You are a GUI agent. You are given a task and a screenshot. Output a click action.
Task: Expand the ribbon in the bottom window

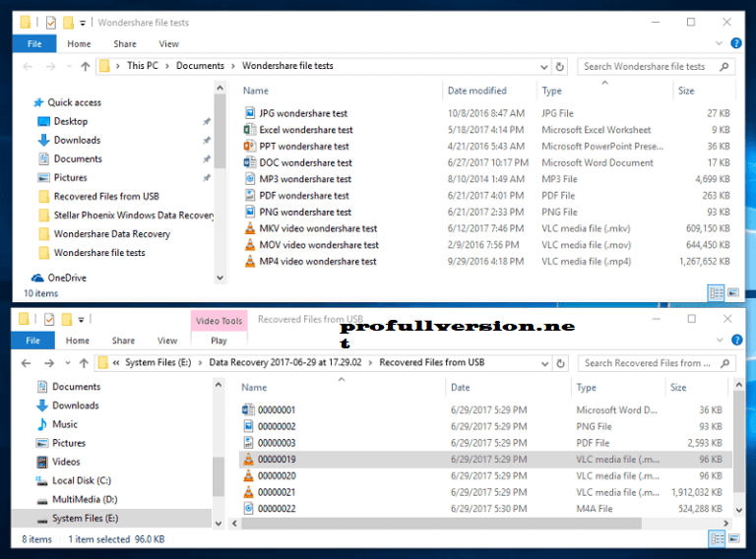coord(720,341)
